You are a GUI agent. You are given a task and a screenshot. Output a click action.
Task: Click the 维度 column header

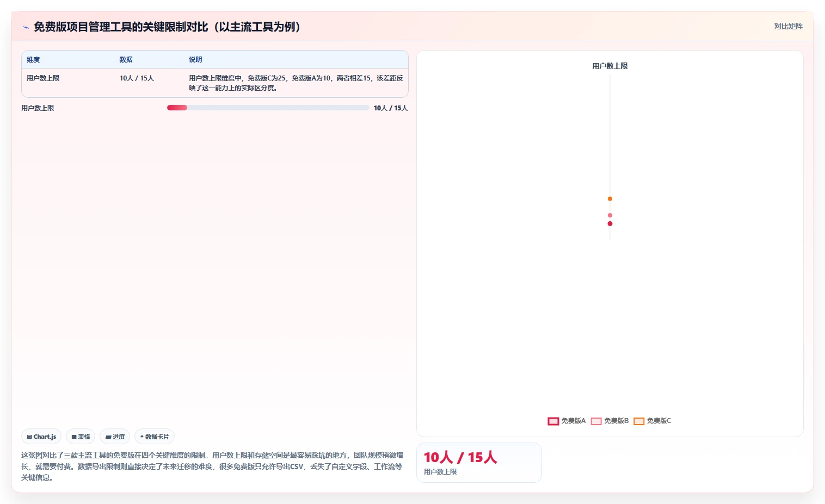tap(33, 60)
